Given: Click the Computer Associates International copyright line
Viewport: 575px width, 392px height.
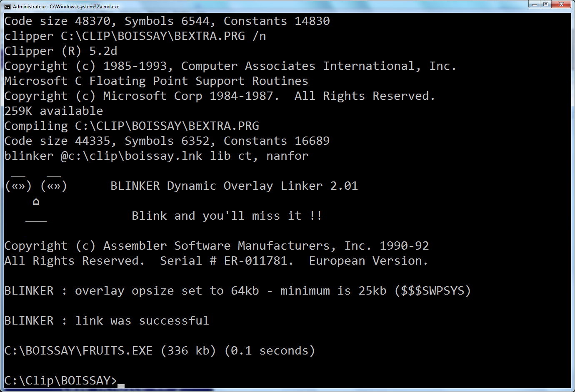Looking at the screenshot, I should [x=230, y=66].
